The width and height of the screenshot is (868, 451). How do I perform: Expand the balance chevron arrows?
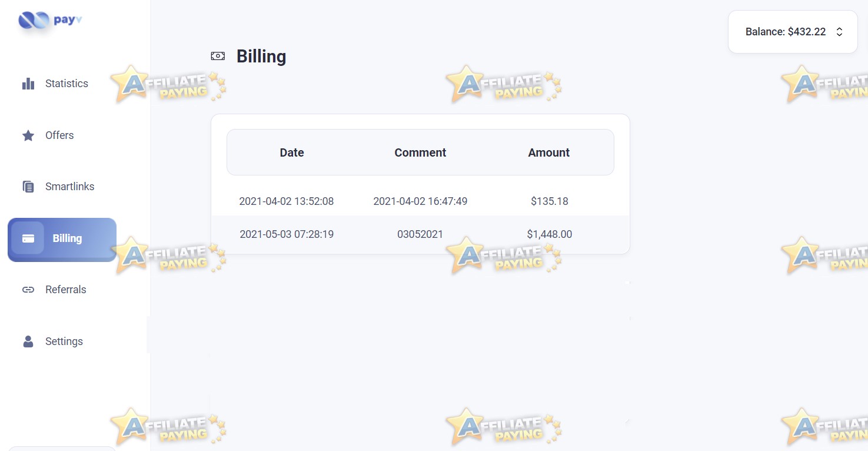coord(839,32)
